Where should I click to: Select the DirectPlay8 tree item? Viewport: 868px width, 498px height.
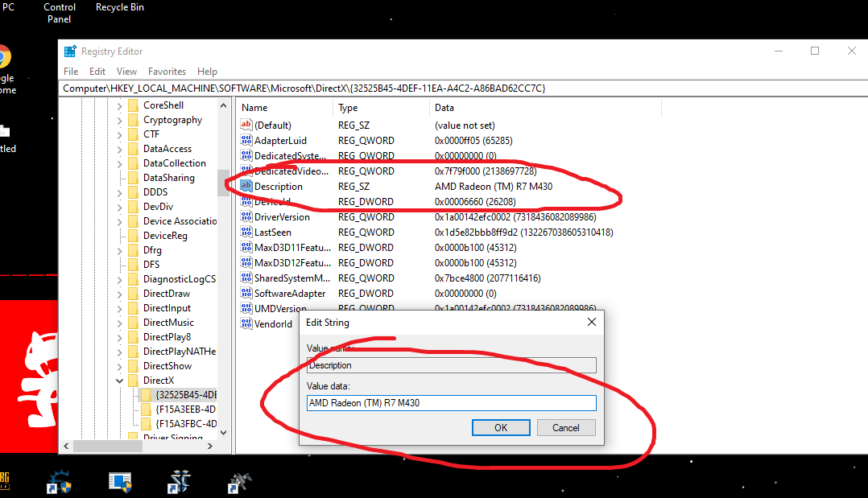click(x=167, y=337)
